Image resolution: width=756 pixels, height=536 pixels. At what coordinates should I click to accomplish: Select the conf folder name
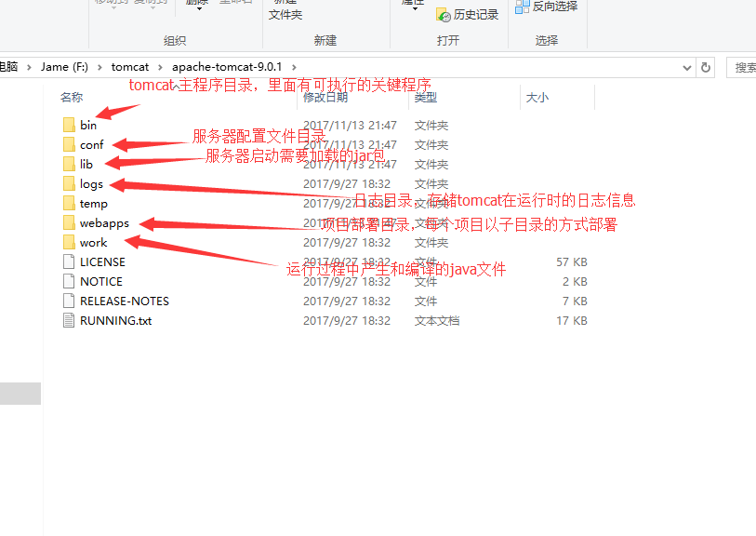92,145
